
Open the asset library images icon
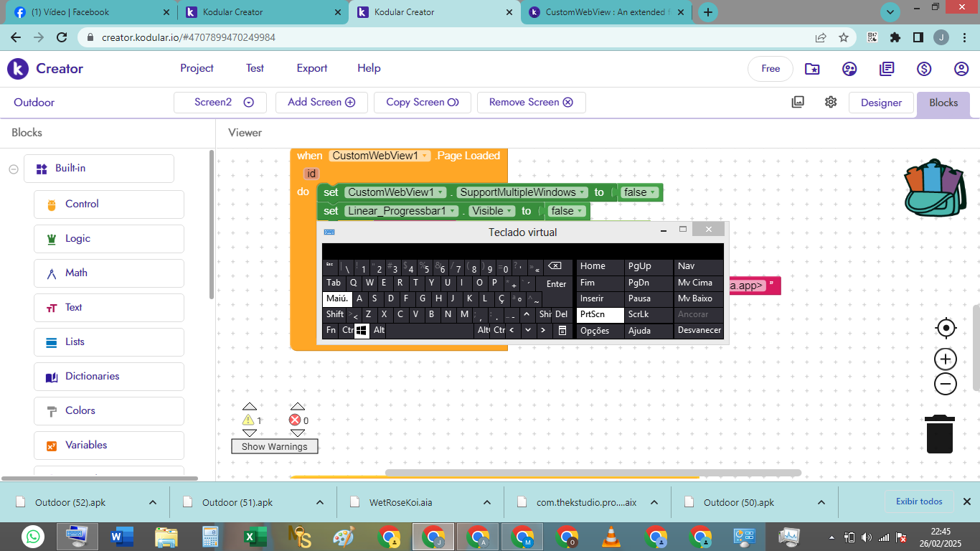click(x=798, y=102)
